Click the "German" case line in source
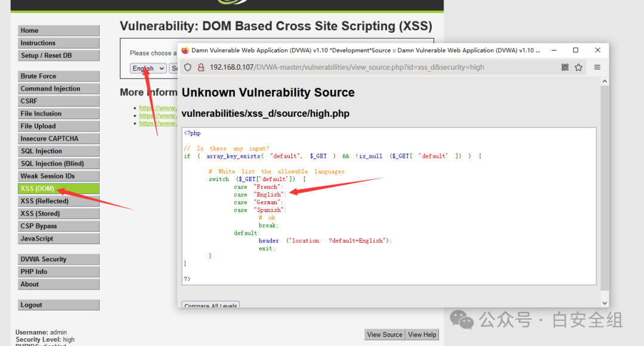This screenshot has height=346, width=644. pos(258,202)
